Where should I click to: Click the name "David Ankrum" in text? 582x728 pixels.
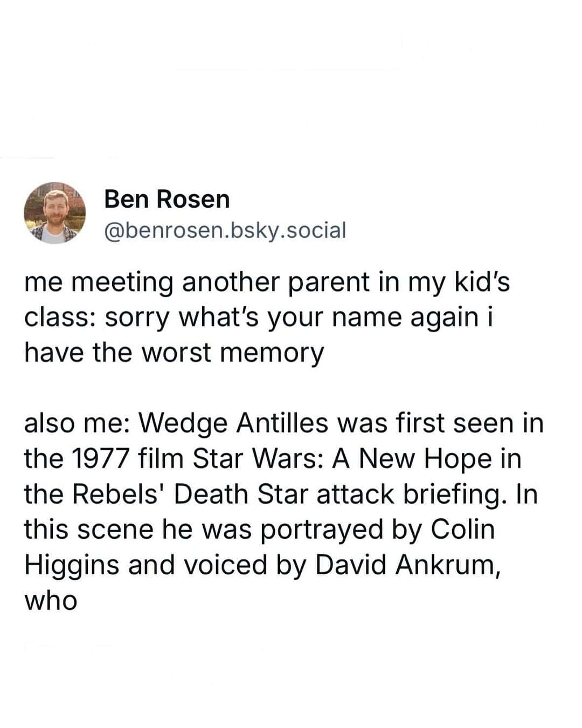(405, 565)
